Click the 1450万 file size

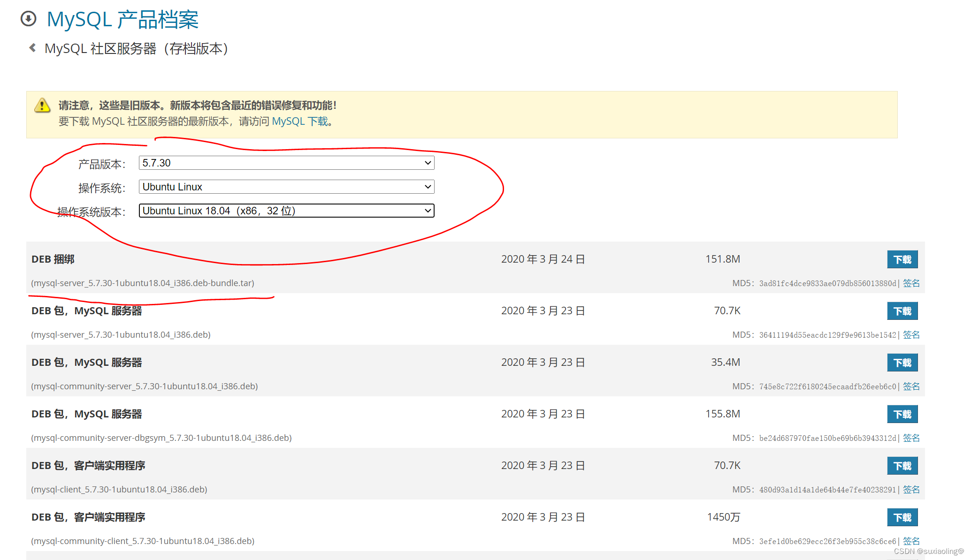(x=724, y=517)
